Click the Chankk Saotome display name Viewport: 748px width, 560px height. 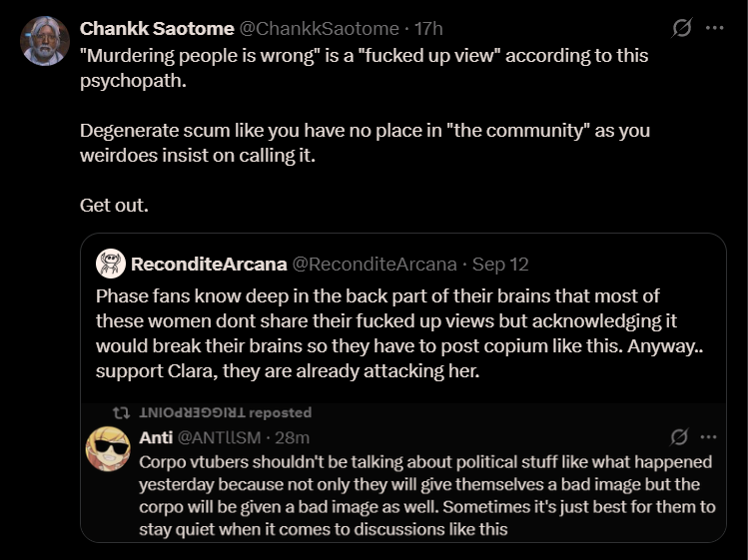point(157,29)
